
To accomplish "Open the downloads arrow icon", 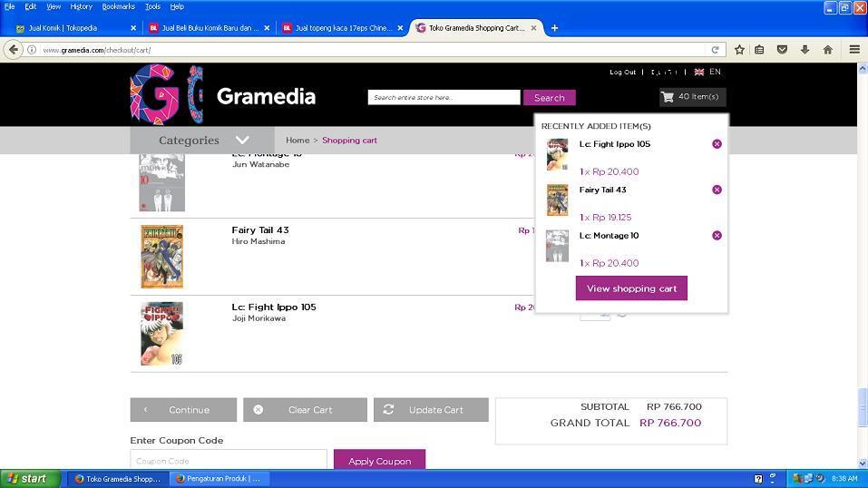I will (805, 50).
